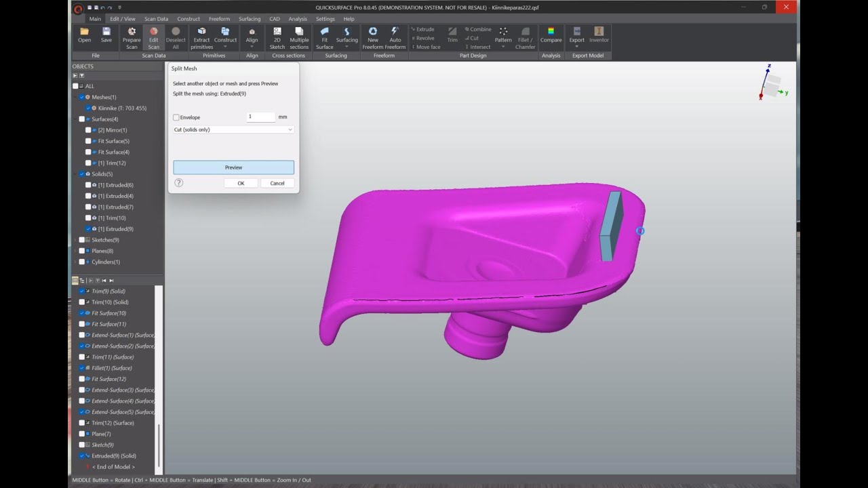Screen dimensions: 868x488
Task: Check the [2] Mirror(1) surface checkbox
Action: [88, 130]
